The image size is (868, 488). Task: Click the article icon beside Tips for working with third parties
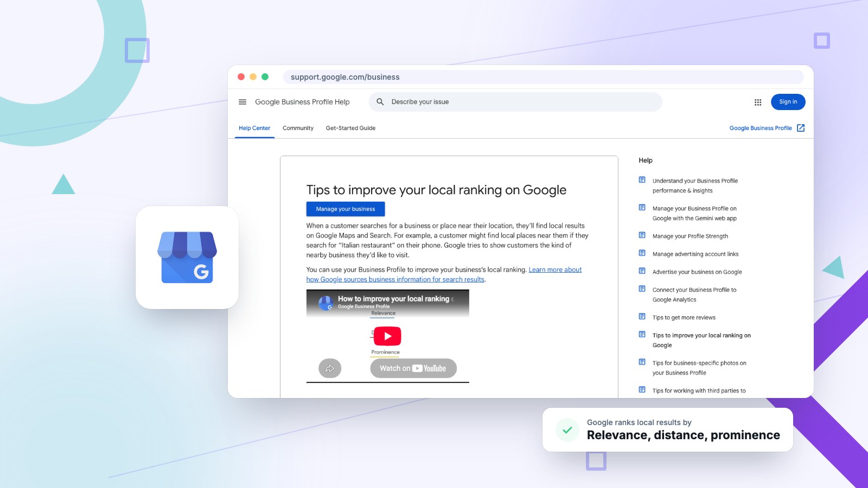click(x=642, y=390)
